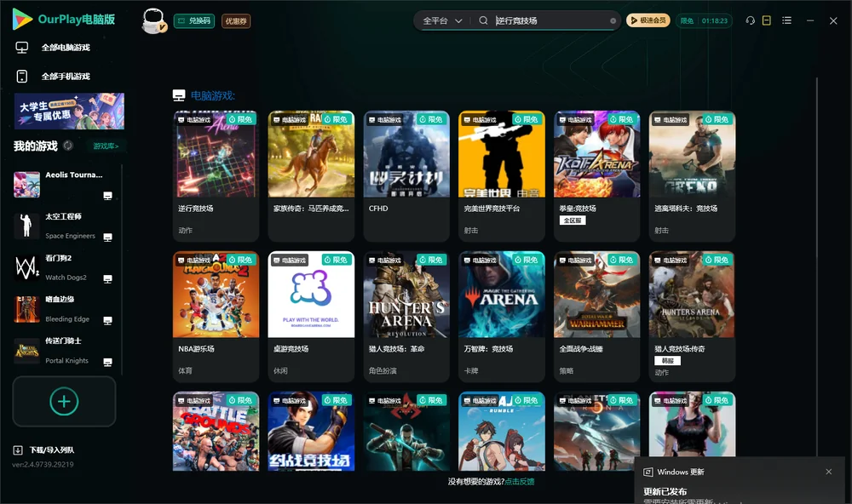This screenshot has height=504, width=852.
Task: Open the user avatar profile
Action: pyautogui.click(x=153, y=20)
